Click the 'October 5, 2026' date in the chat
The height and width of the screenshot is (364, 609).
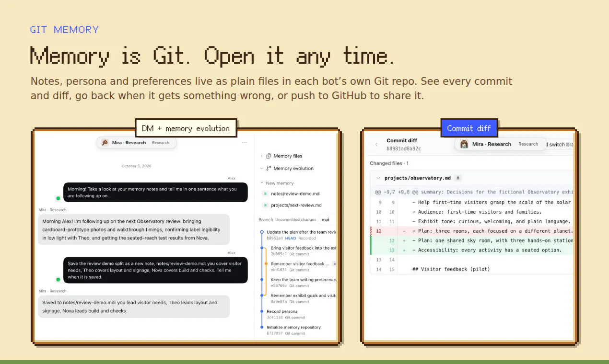tap(136, 166)
